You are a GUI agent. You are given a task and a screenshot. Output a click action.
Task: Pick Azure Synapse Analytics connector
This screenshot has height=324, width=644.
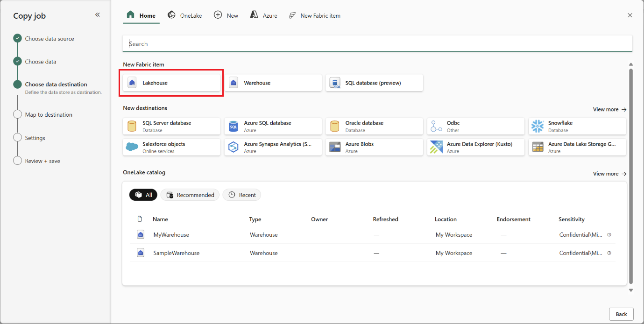pos(273,148)
